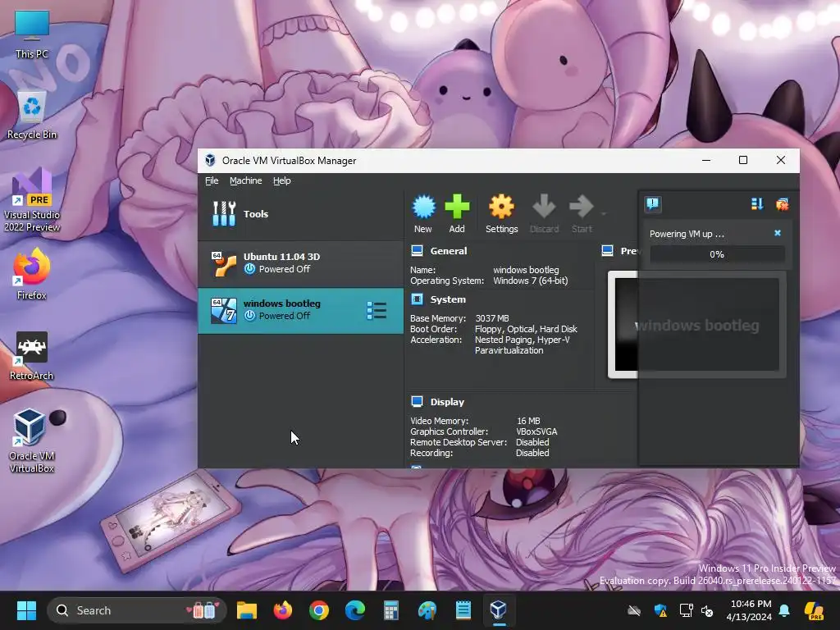
Task: Click the green Add machine icon
Action: [x=457, y=207]
